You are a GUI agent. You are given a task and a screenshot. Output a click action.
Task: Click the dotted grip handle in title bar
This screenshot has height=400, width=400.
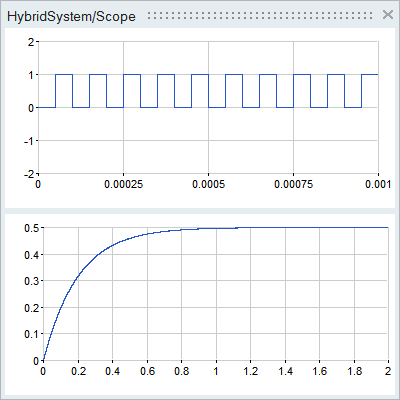(260, 15)
